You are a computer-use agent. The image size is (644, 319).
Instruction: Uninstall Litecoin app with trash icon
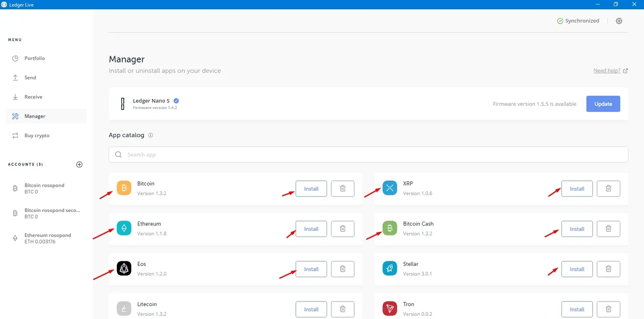click(343, 309)
